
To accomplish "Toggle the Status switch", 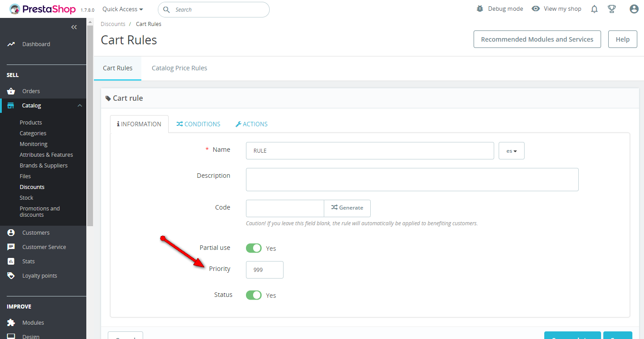I will (254, 295).
